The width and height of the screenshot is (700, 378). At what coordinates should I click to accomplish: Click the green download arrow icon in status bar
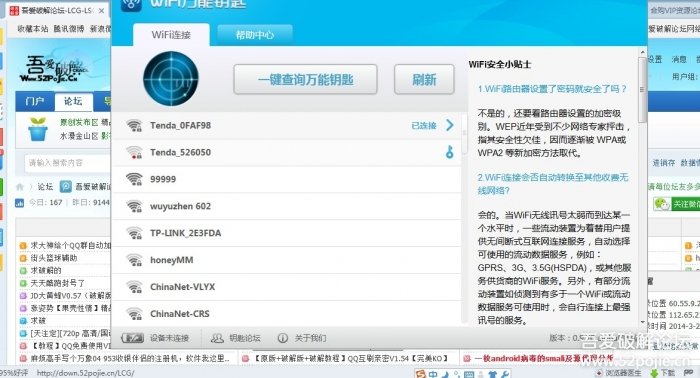654,373
